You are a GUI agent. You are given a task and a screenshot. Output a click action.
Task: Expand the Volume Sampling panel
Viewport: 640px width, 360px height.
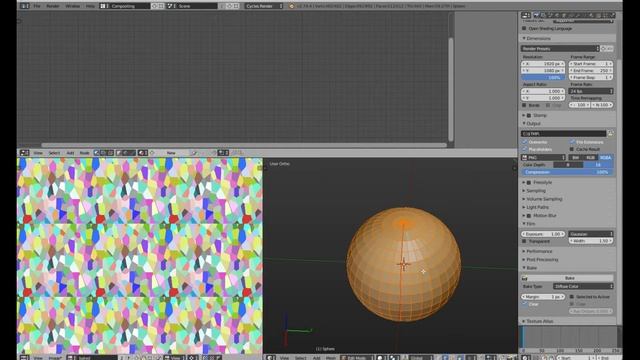point(544,199)
